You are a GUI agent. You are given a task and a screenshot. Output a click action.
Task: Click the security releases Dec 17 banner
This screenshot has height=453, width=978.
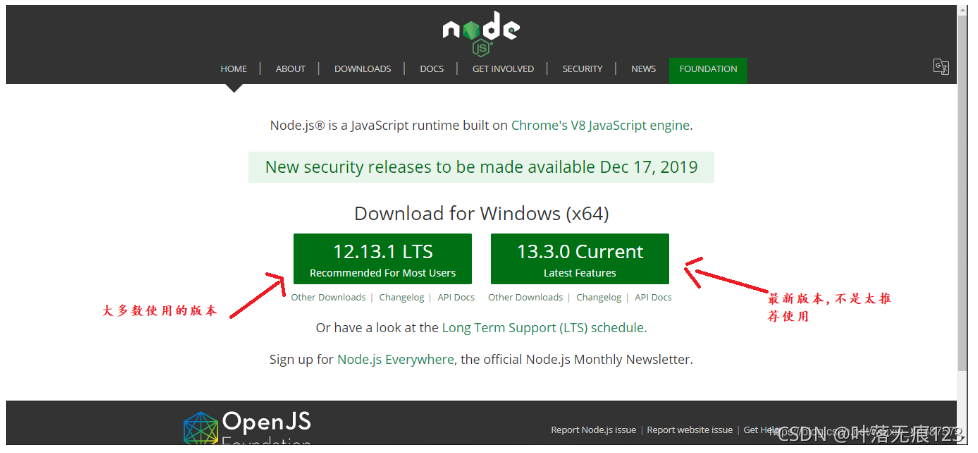point(481,167)
